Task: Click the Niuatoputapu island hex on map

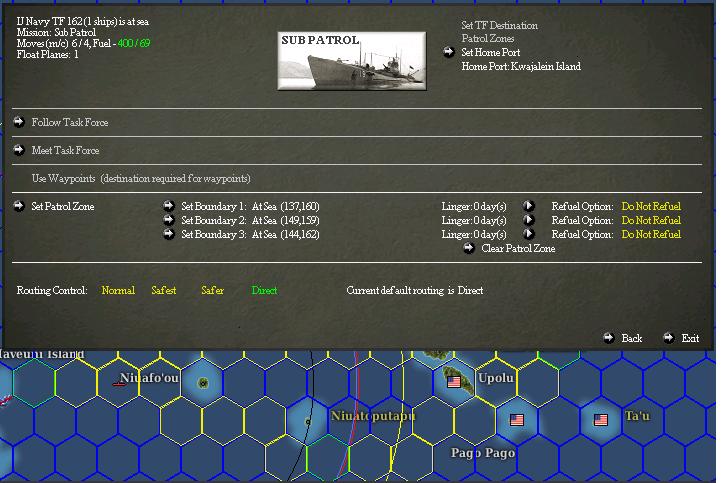Action: click(308, 421)
